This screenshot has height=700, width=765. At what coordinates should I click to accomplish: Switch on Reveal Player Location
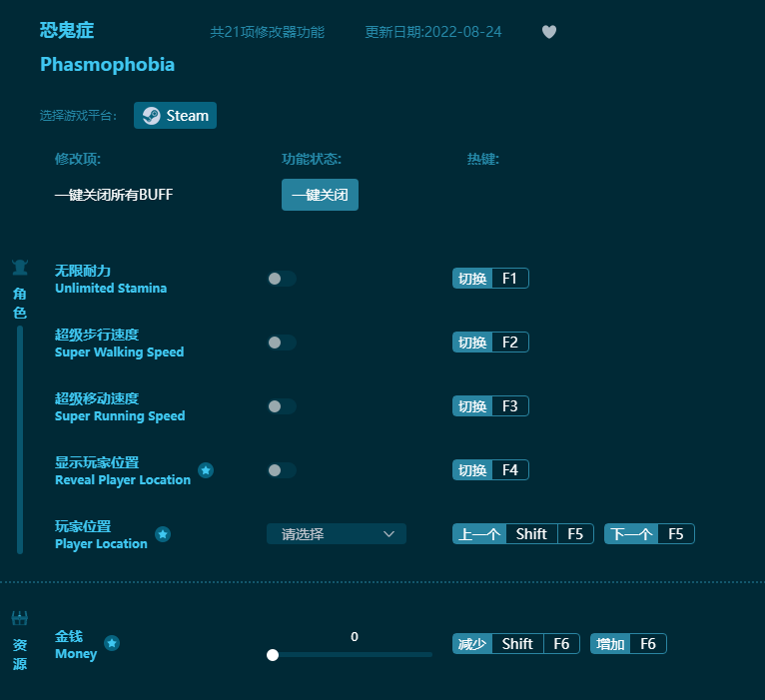(x=282, y=470)
